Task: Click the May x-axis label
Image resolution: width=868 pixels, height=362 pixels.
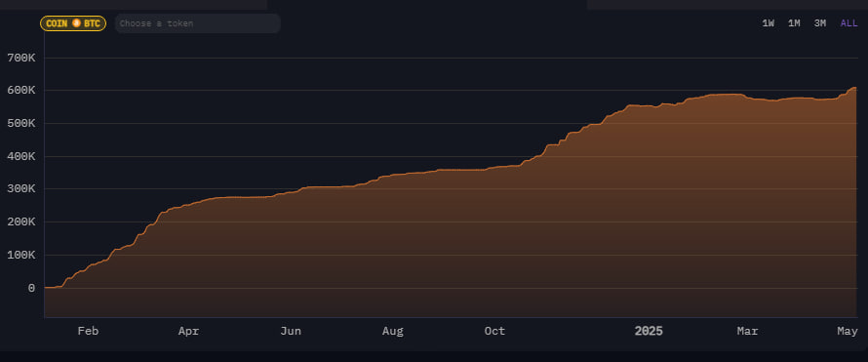Action: click(x=848, y=331)
